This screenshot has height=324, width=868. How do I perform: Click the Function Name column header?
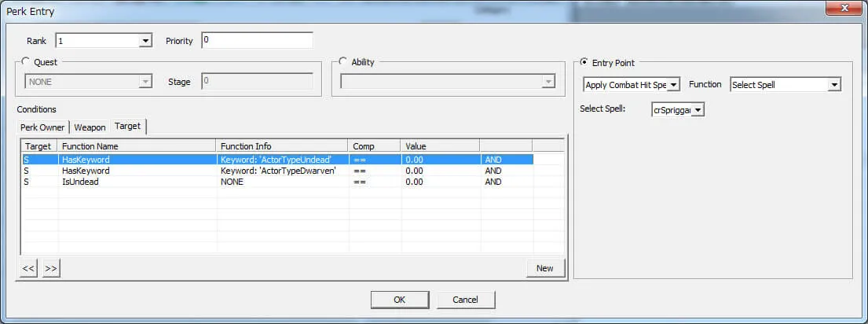[137, 145]
